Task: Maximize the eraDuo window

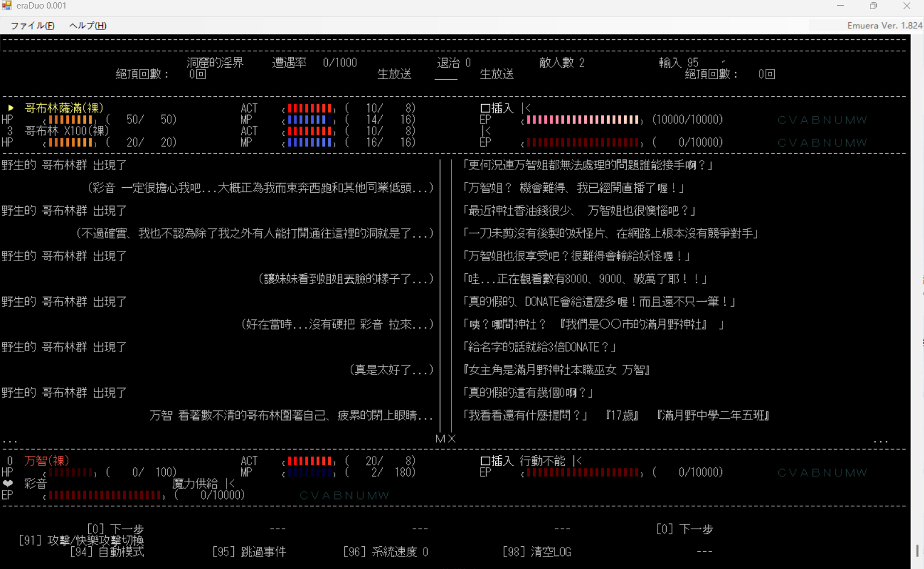Action: pyautogui.click(x=873, y=6)
